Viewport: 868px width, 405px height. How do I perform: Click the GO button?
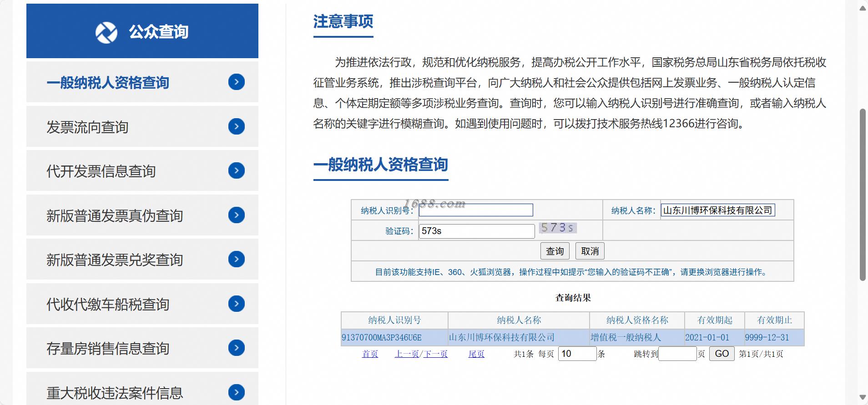tap(722, 354)
